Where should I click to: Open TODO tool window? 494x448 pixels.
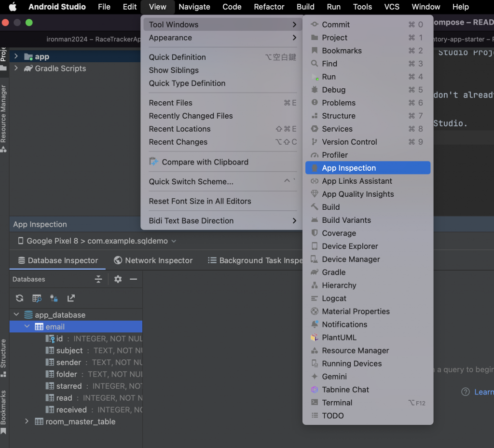coord(368,416)
